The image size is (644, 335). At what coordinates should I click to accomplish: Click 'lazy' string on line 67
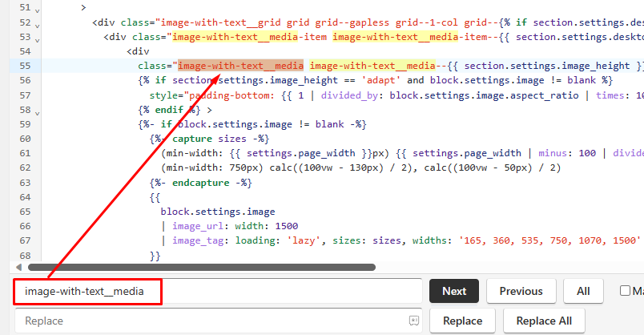click(x=304, y=240)
